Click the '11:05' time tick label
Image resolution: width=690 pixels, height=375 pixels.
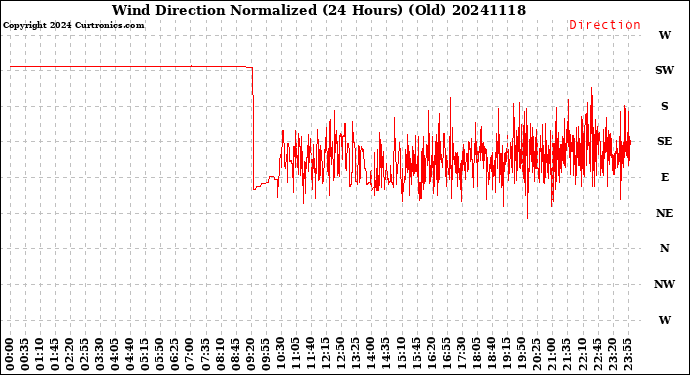[295, 355]
